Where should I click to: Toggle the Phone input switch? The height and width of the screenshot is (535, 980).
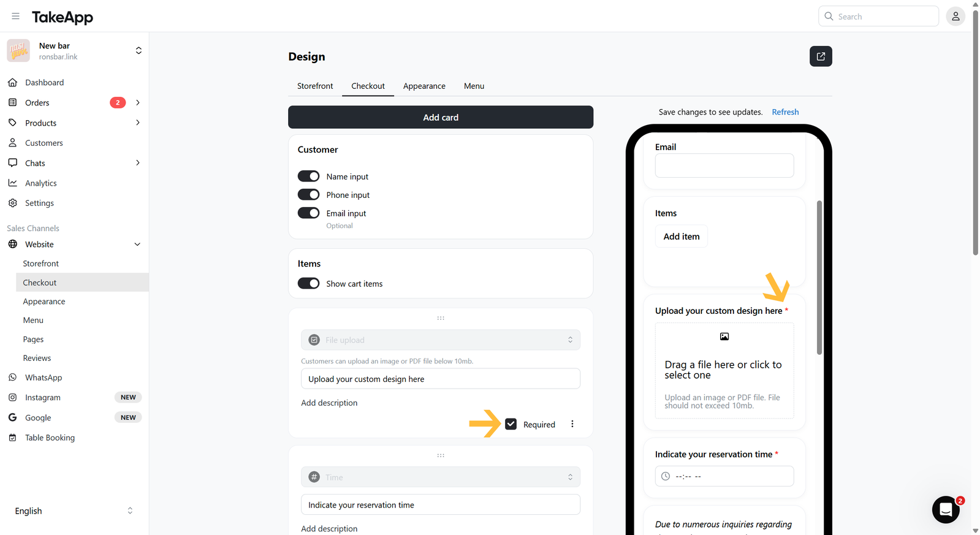[x=309, y=195]
